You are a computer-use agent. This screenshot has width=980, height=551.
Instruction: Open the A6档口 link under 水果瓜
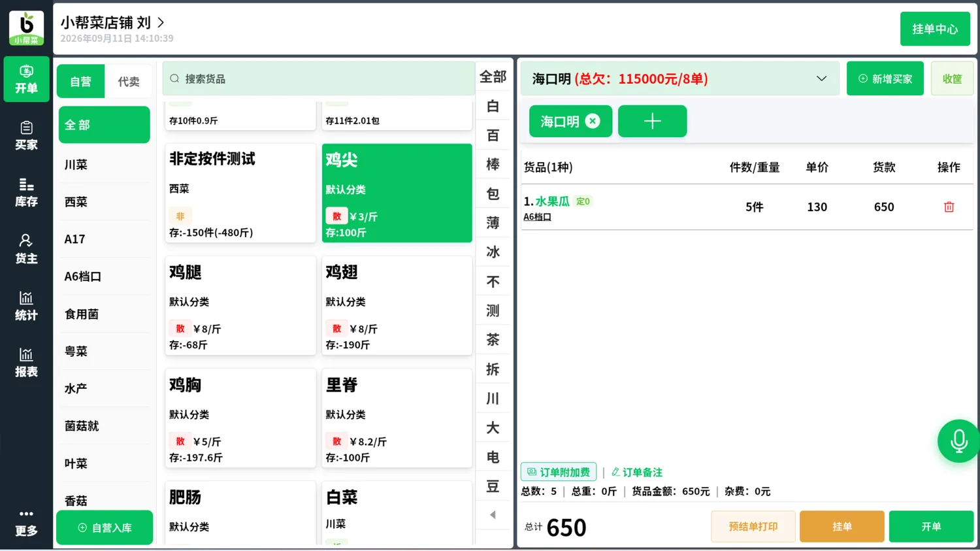(x=537, y=217)
